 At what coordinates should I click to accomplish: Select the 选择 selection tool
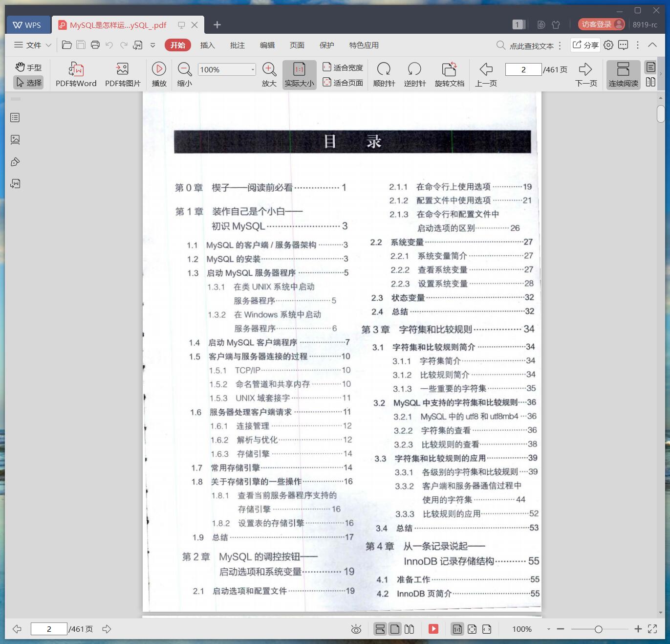coord(28,83)
